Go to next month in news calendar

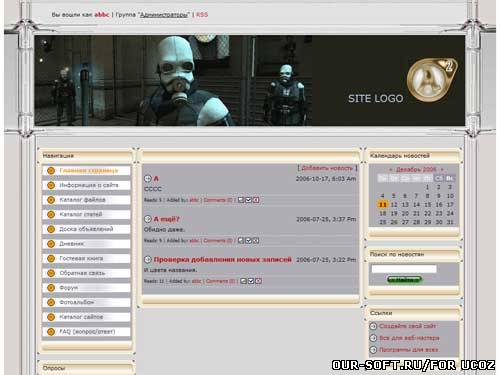[442, 170]
